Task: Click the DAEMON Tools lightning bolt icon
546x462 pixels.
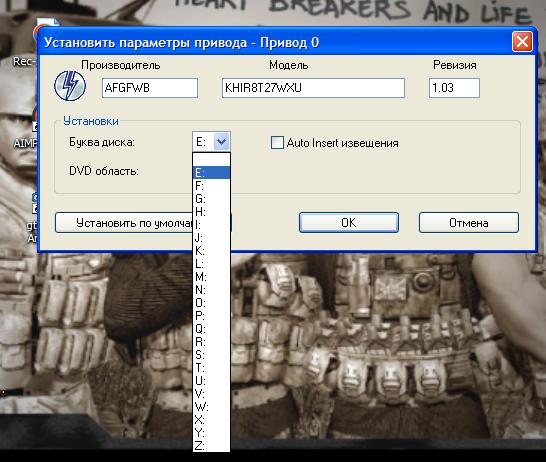Action: tap(70, 86)
